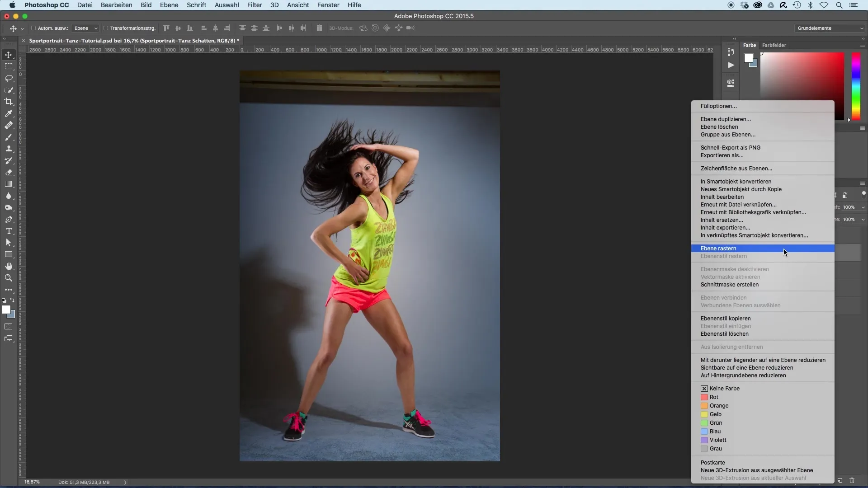The image size is (868, 488).
Task: Select the Lasso tool
Action: pyautogui.click(x=9, y=78)
